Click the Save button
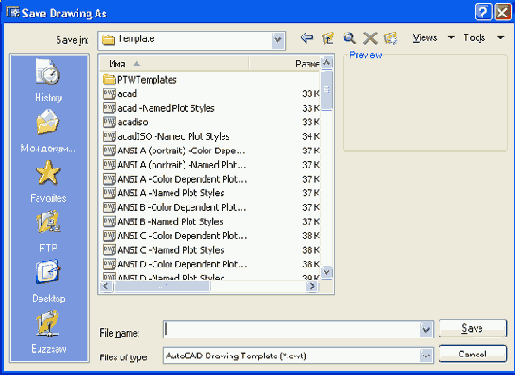This screenshot has width=515, height=375. [x=473, y=328]
